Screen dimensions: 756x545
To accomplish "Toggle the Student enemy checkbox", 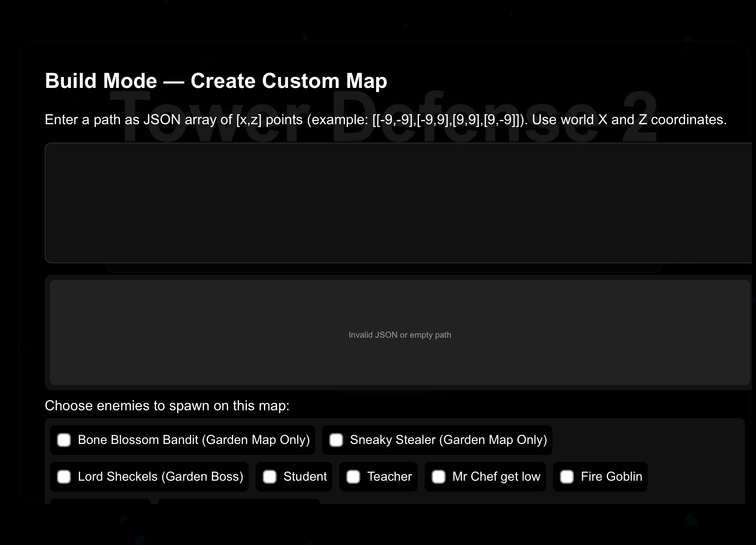I will click(270, 477).
